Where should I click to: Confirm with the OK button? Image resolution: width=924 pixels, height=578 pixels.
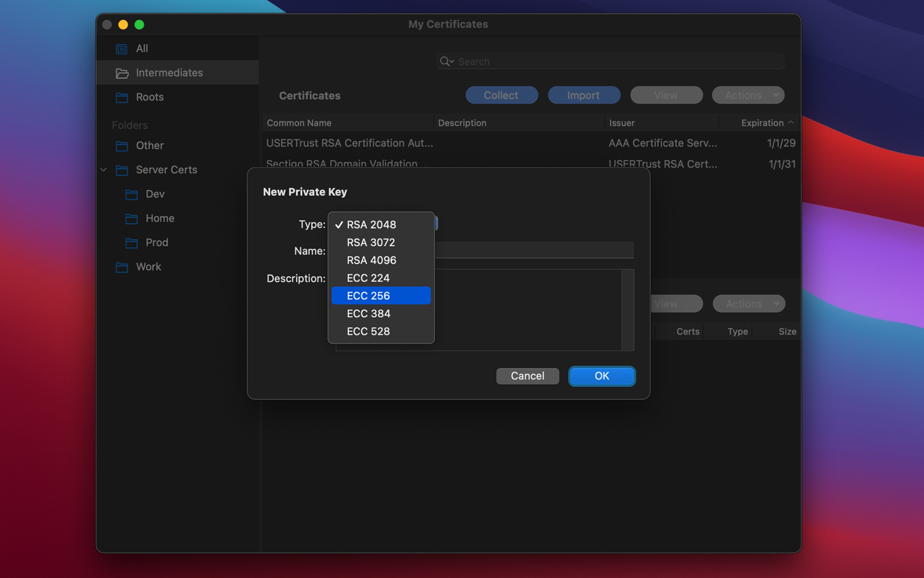coord(601,376)
